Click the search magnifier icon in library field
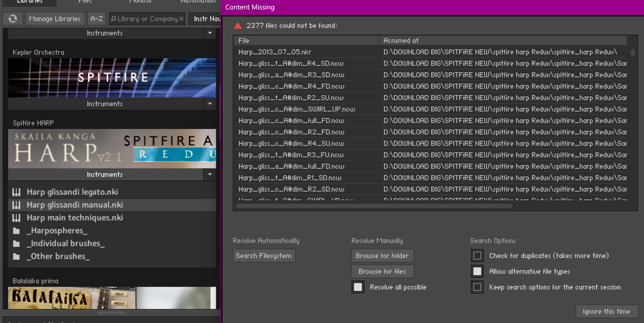Image resolution: width=644 pixels, height=323 pixels. click(113, 19)
